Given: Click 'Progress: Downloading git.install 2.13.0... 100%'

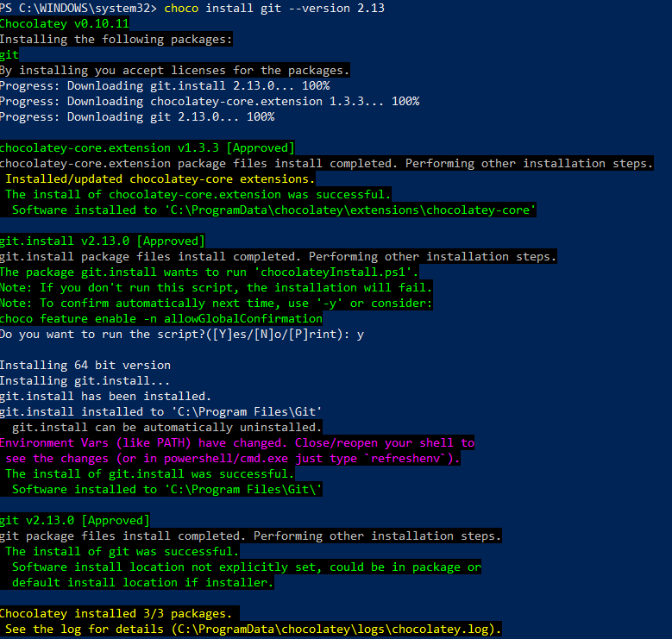Looking at the screenshot, I should pos(165,85).
